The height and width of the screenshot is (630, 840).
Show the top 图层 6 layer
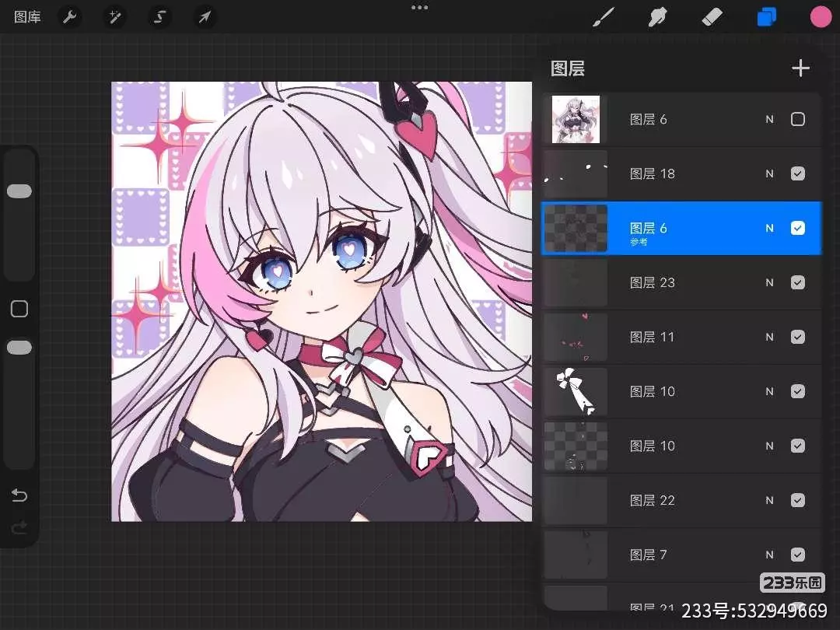click(x=798, y=119)
